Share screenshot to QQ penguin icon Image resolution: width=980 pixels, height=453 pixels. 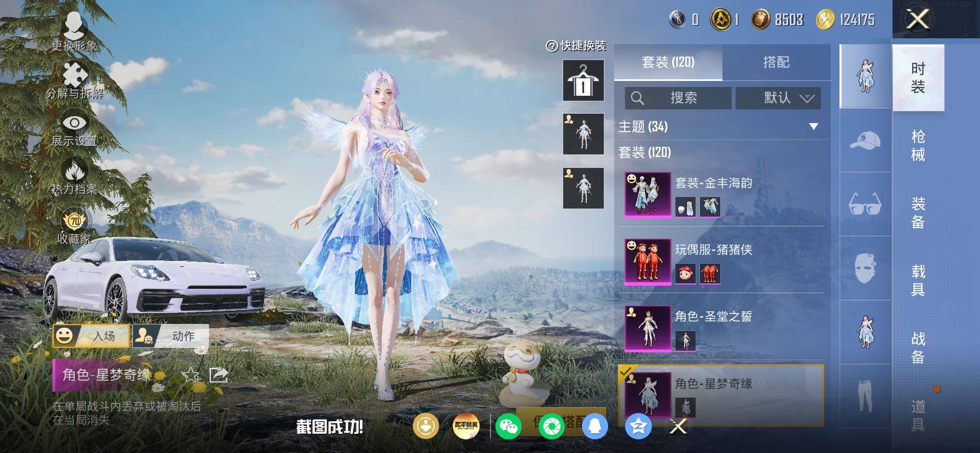[x=594, y=426]
